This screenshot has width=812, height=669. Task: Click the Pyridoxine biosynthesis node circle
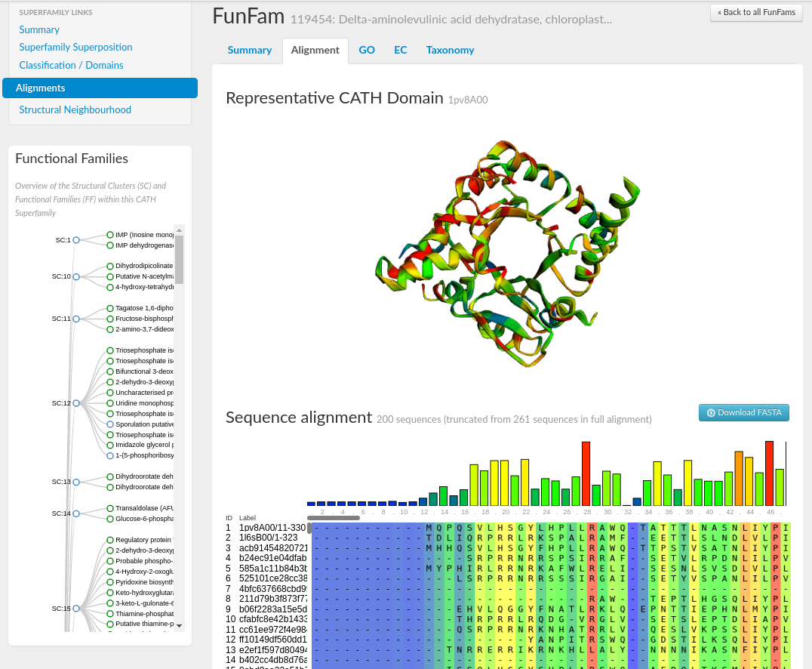click(110, 582)
